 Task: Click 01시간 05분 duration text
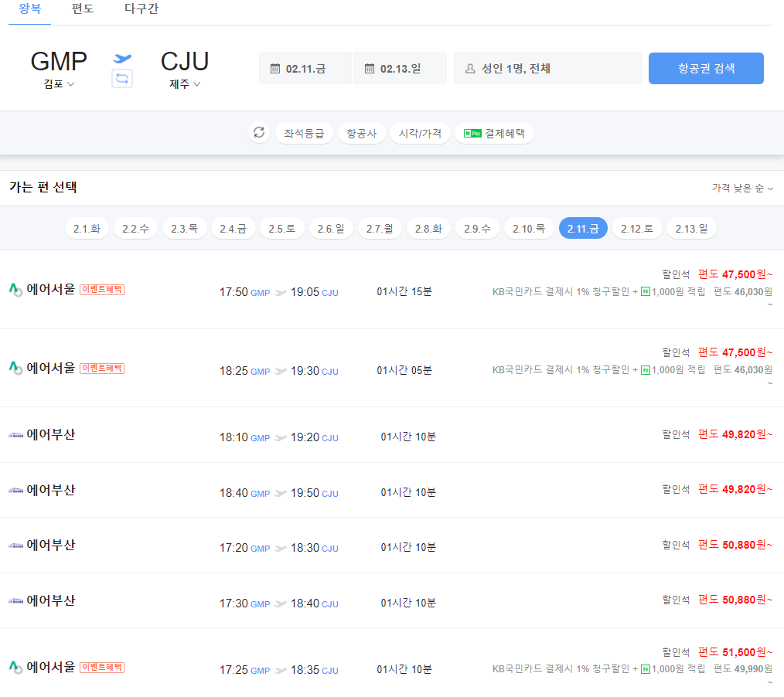coord(404,371)
